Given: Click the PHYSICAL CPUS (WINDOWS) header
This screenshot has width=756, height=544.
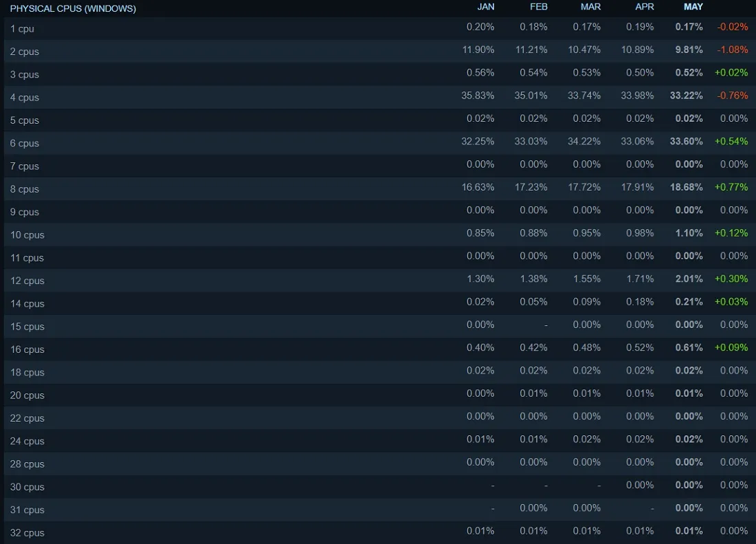Looking at the screenshot, I should pos(73,9).
